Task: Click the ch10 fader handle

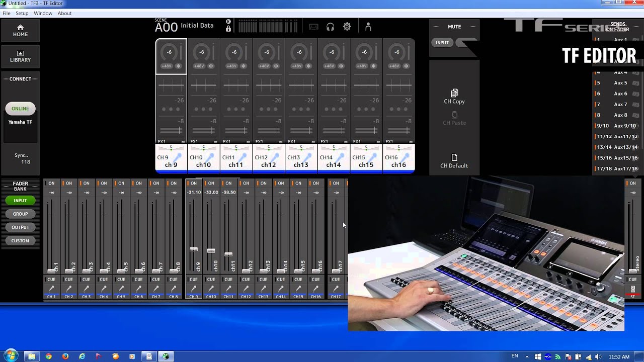Action: pyautogui.click(x=211, y=250)
